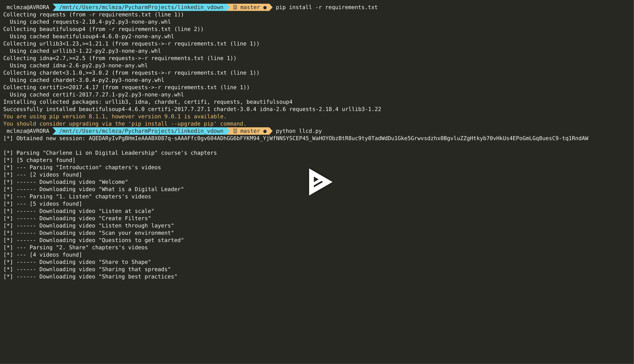
Task: Click the "Listen through layers" download line
Action: pyautogui.click(x=89, y=226)
